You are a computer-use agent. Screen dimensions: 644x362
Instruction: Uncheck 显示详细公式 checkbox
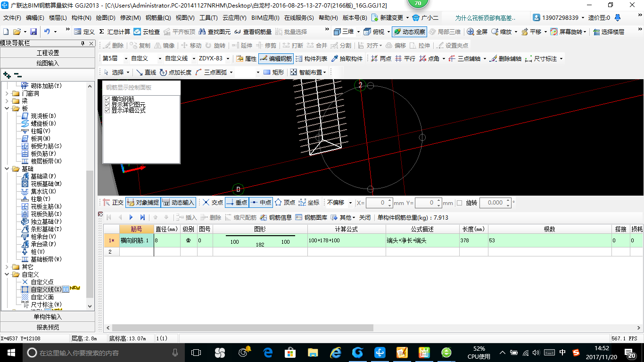pos(107,110)
